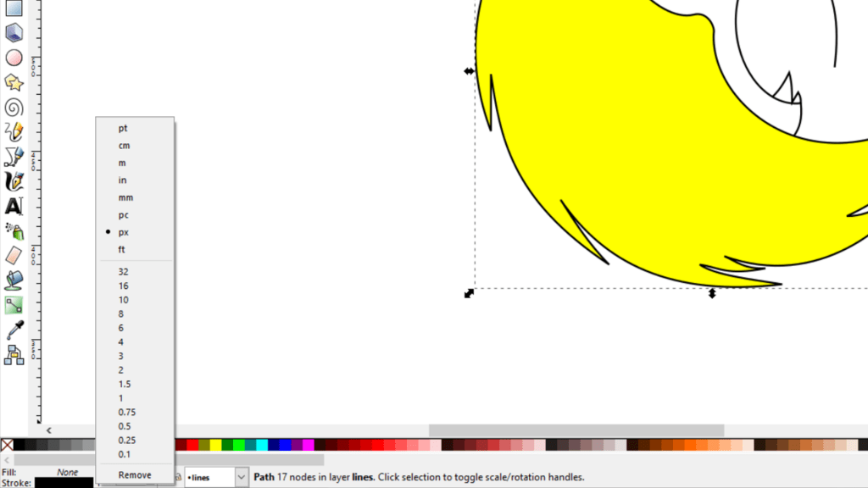
Task: Click Remove at the menu bottom
Action: tap(134, 475)
